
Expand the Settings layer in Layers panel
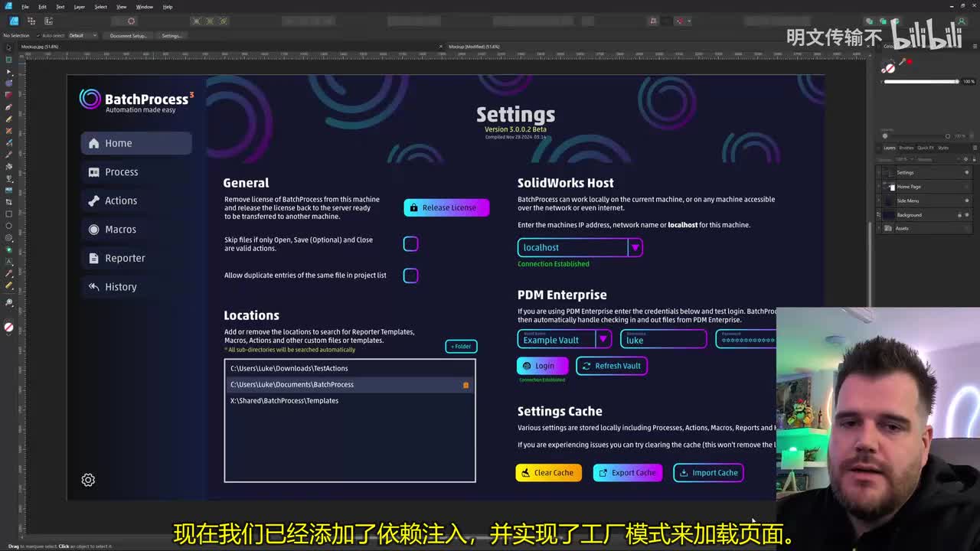[879, 172]
